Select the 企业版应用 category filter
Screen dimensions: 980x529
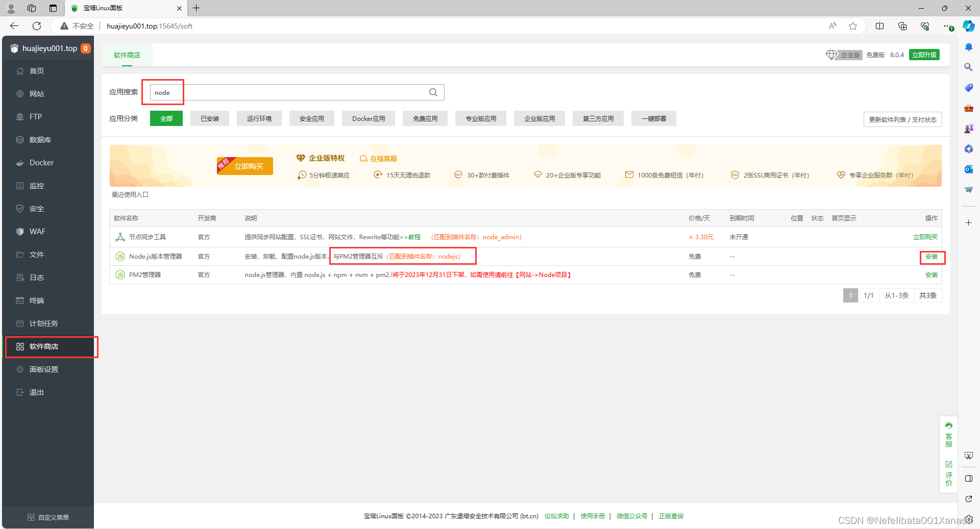[x=540, y=118]
